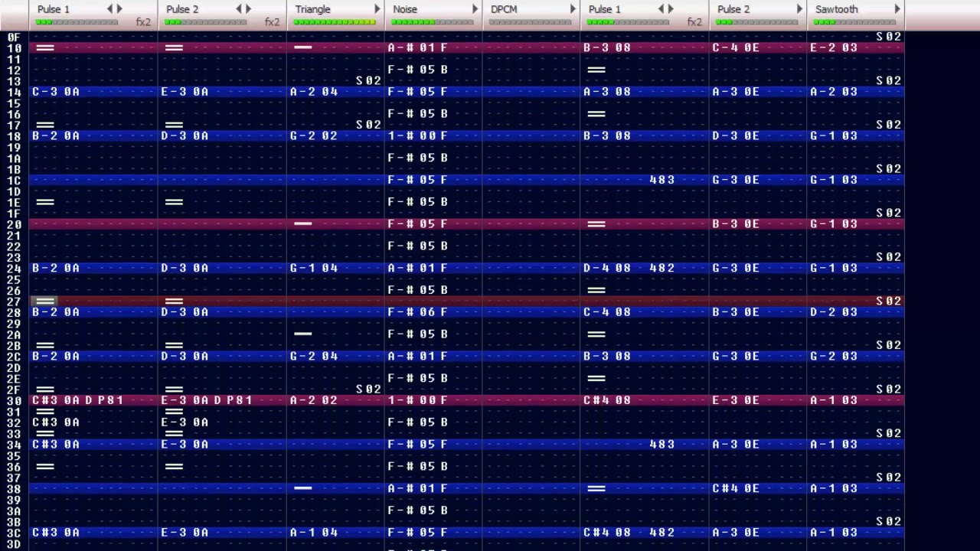
Task: Select Noise cell F-# 06 F in row 28
Action: 417,312
